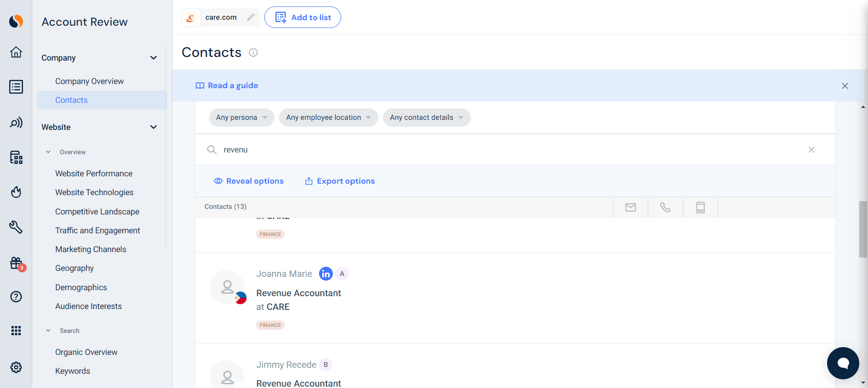Screen dimensions: 868x388
Task: Open Audience Interests page
Action: (x=88, y=306)
